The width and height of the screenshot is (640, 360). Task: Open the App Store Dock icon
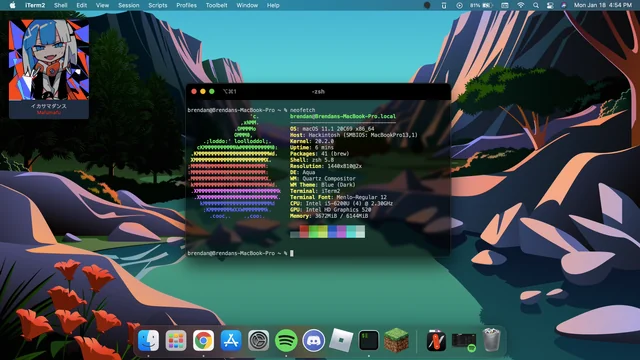click(x=231, y=340)
